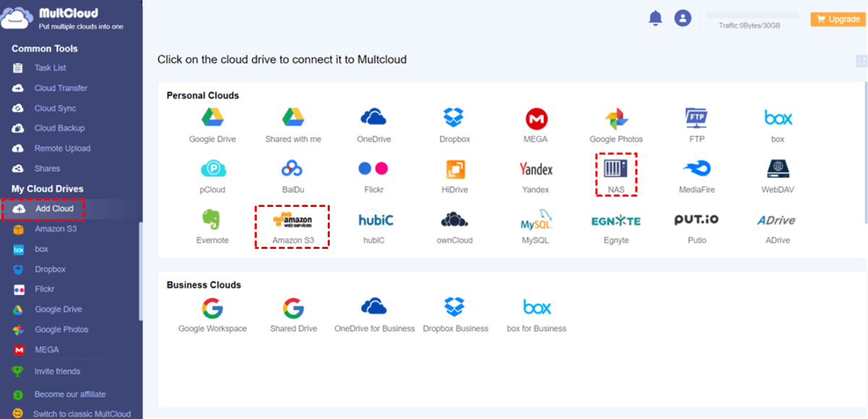Connect Dropbox Business
This screenshot has width=868, height=419.
point(455,315)
